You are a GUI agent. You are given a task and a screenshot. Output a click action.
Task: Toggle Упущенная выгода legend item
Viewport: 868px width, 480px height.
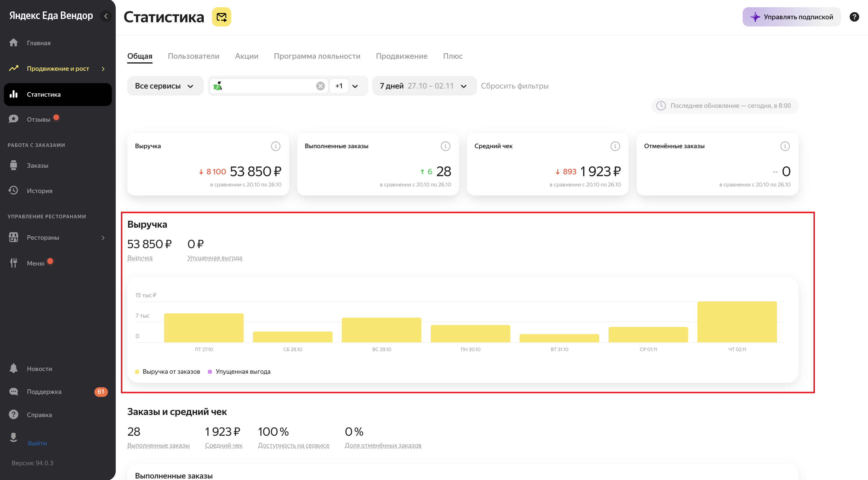239,372
